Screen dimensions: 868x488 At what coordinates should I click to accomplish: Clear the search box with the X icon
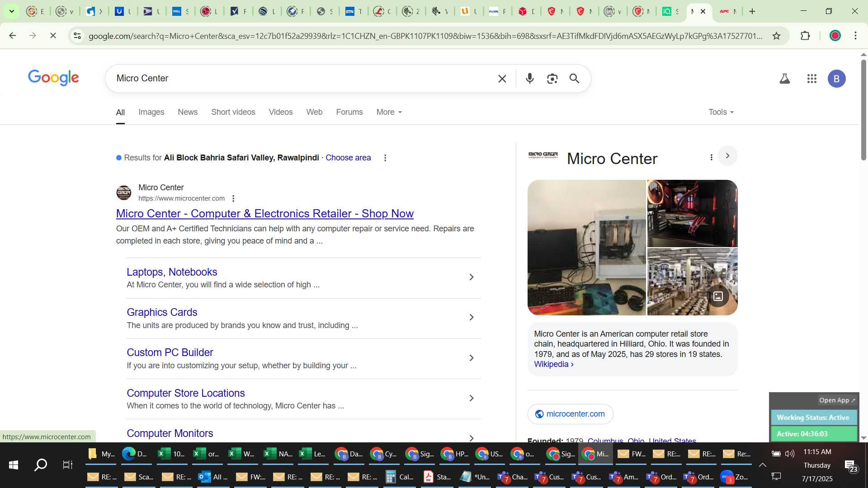tap(502, 79)
